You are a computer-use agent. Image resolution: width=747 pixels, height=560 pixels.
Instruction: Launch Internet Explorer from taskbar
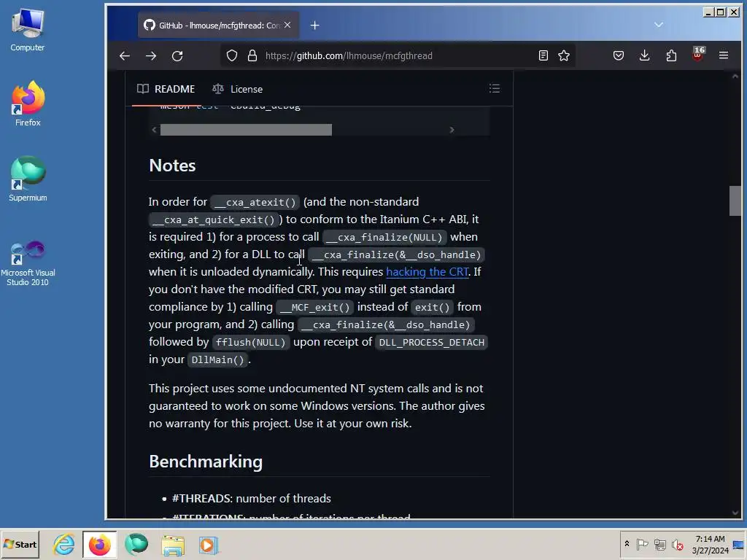(64, 544)
